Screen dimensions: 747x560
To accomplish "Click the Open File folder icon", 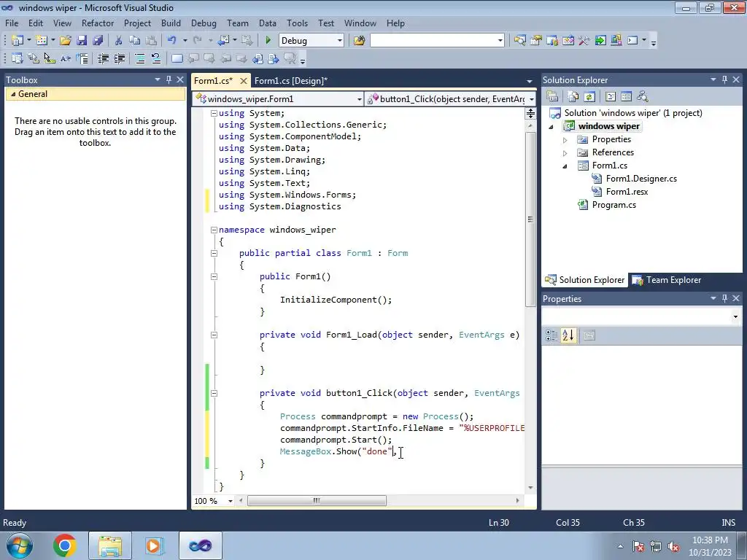I will (x=65, y=41).
